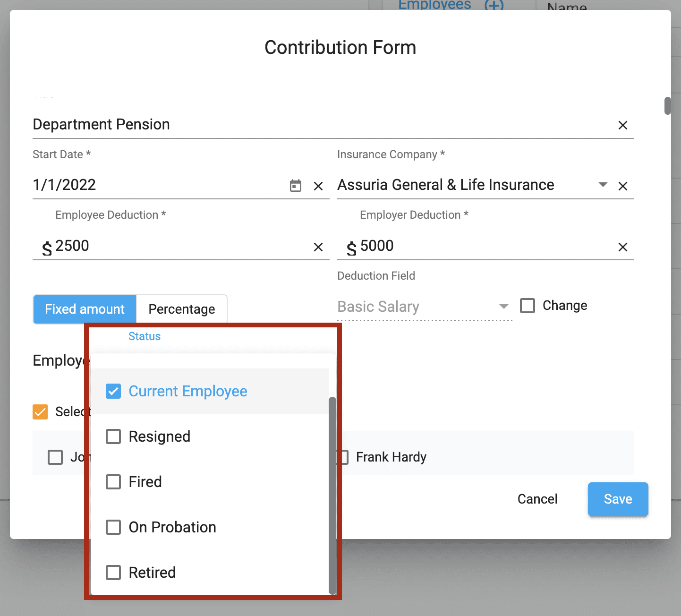Switch to the Percentage tab
The image size is (681, 616).
click(x=181, y=309)
